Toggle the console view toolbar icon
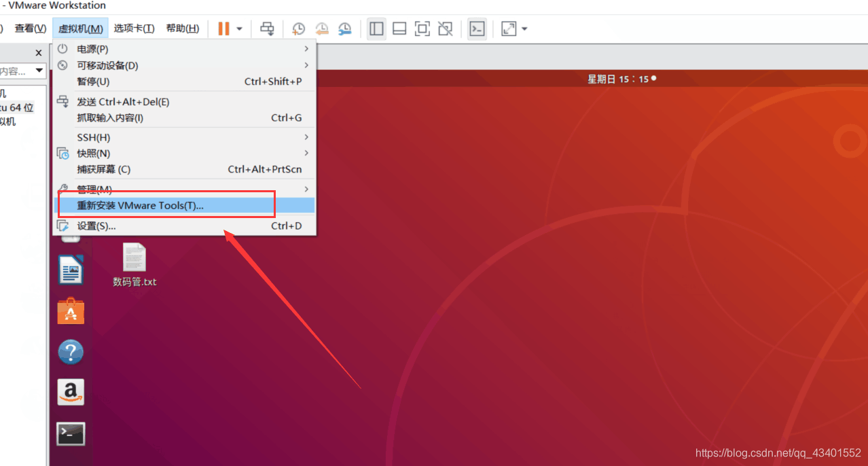The height and width of the screenshot is (466, 868). coord(477,29)
